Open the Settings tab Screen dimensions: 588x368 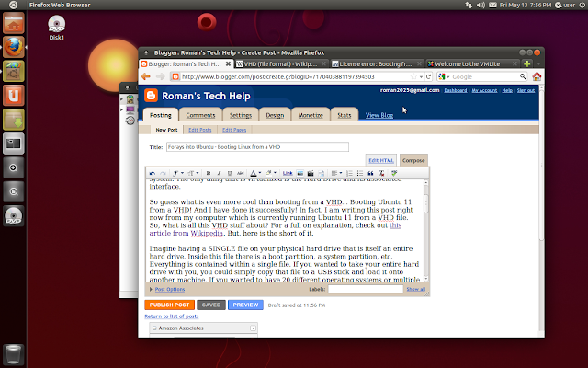(241, 115)
